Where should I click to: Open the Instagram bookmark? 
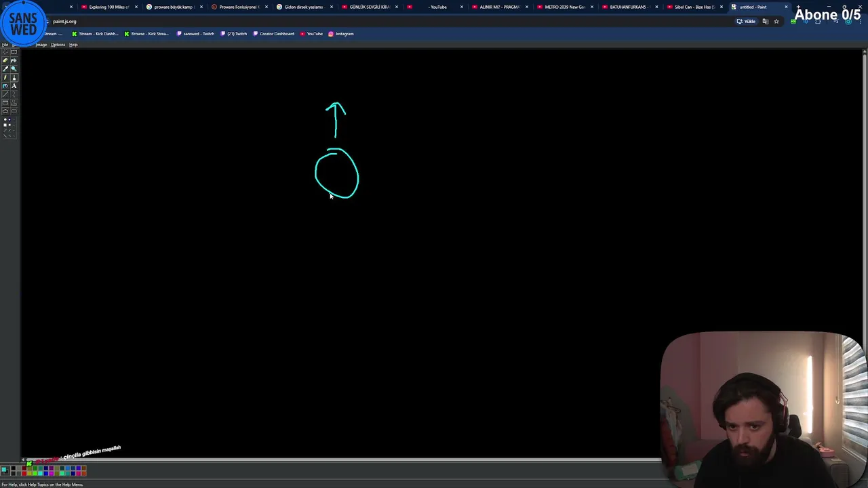341,34
